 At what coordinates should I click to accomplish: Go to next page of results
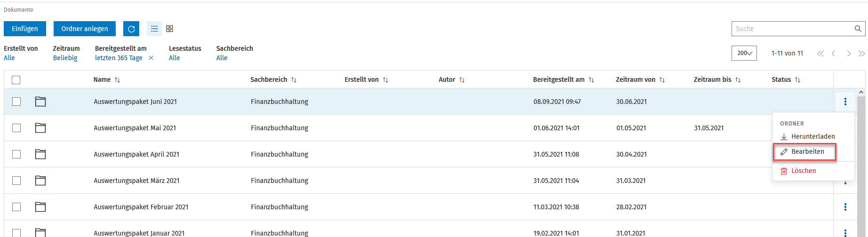849,54
